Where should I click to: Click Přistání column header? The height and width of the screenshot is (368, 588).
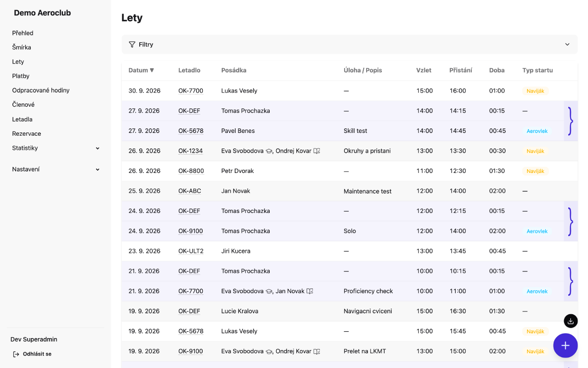click(x=461, y=70)
